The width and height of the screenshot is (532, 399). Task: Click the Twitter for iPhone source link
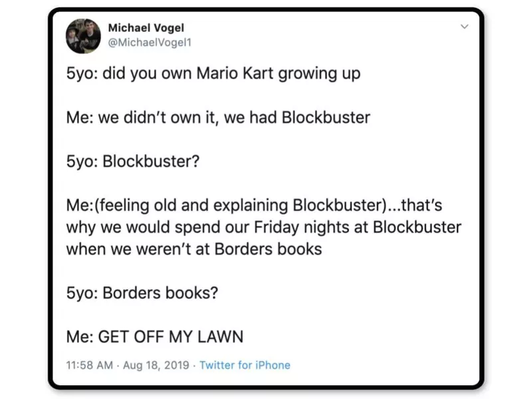(x=245, y=365)
